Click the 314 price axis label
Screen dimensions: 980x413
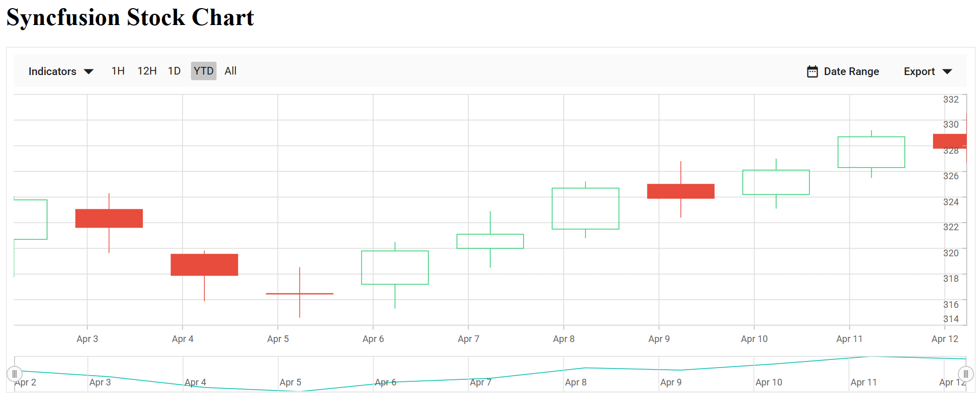point(950,319)
